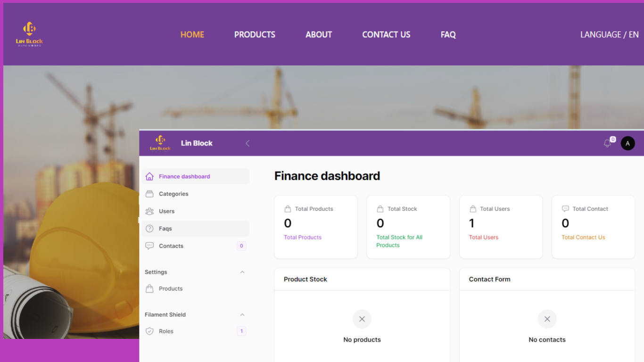Open notifications bell icon
This screenshot has height=362, width=644.
click(x=607, y=143)
